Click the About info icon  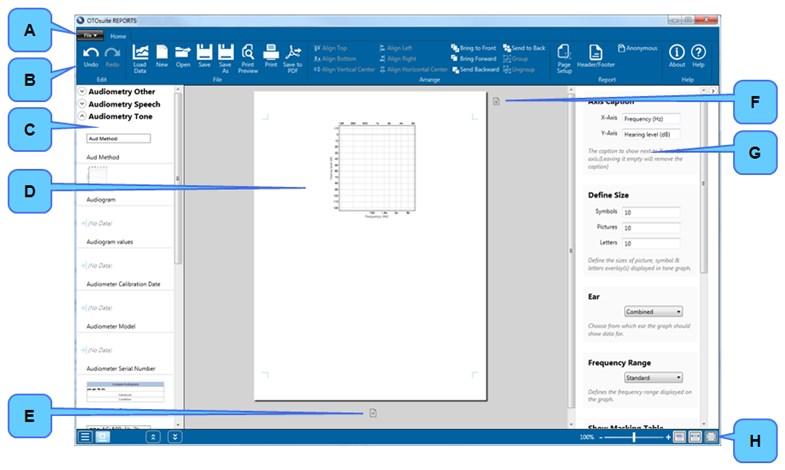coord(676,52)
